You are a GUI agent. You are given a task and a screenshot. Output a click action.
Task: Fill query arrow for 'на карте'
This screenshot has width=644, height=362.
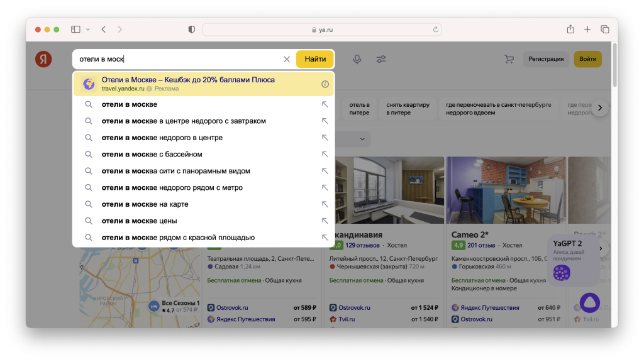point(325,204)
